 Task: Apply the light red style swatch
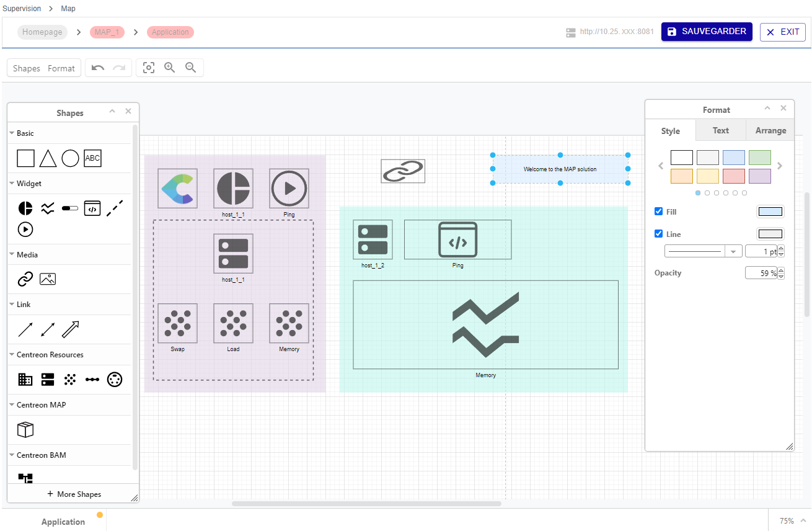734,176
